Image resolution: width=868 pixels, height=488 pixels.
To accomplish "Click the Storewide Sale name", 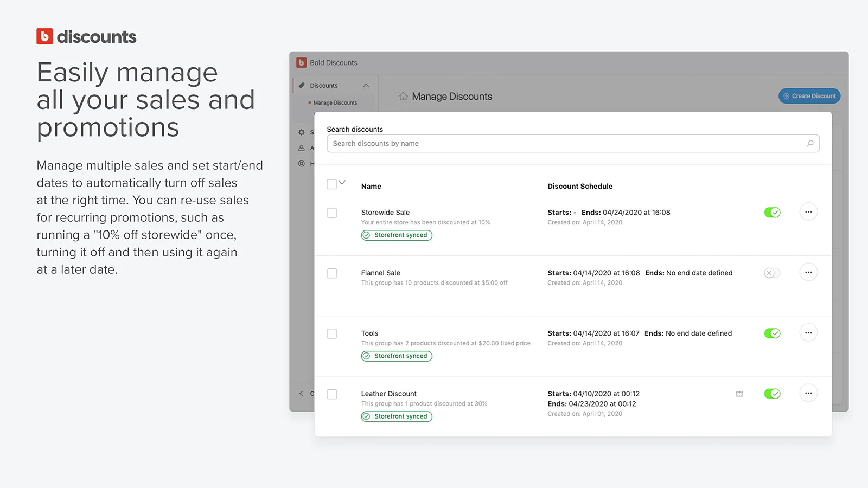I will pyautogui.click(x=385, y=213).
